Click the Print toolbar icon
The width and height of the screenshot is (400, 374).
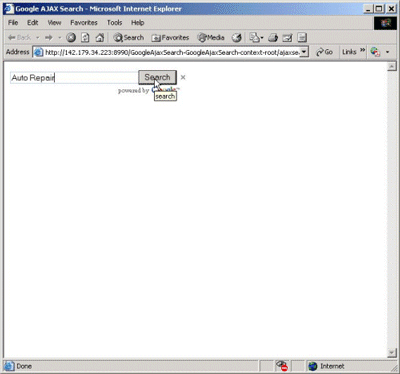click(273, 38)
